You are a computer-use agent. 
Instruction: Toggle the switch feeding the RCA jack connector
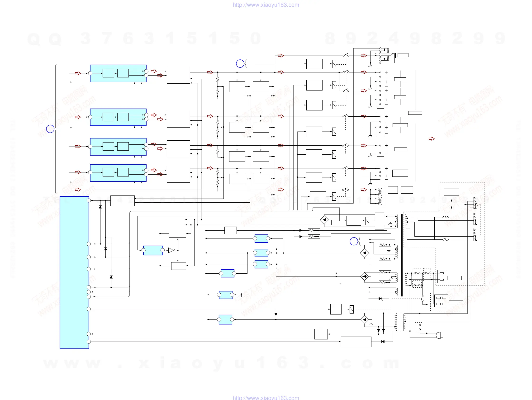point(346,189)
